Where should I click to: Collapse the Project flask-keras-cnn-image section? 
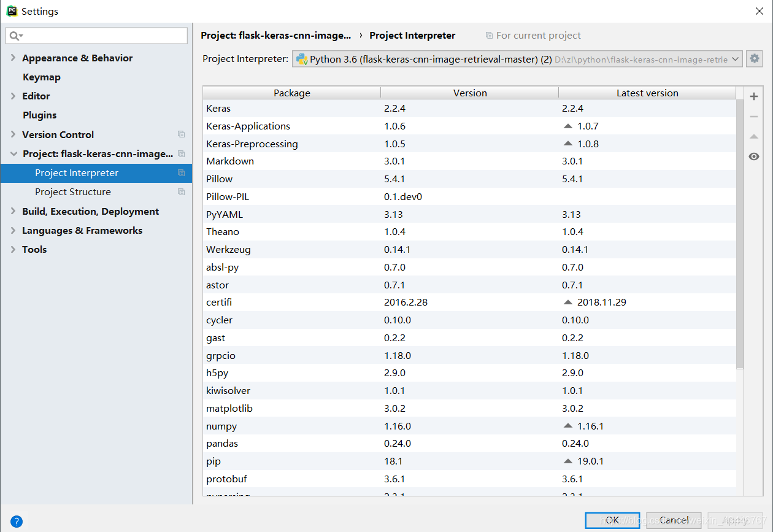click(x=13, y=153)
